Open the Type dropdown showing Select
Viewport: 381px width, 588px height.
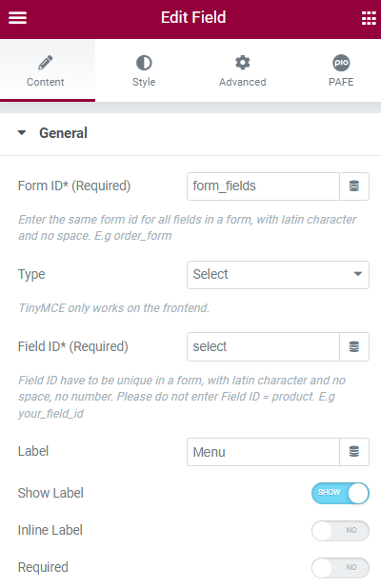(x=278, y=275)
